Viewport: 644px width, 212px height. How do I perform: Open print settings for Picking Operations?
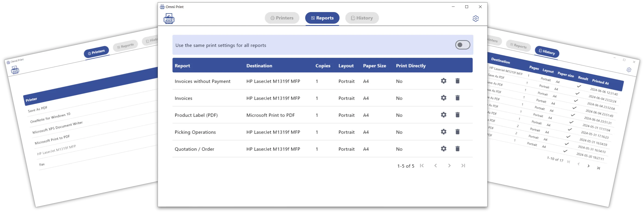pyautogui.click(x=443, y=132)
